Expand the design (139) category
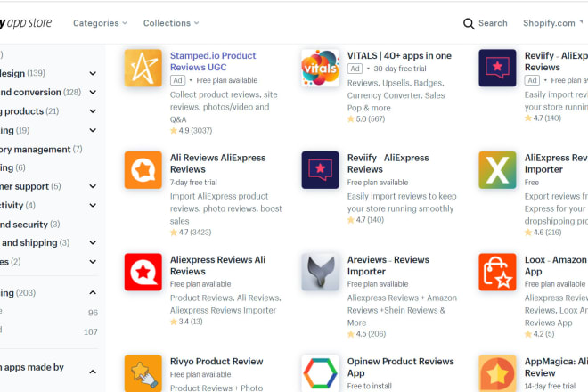The width and height of the screenshot is (588, 392). [x=93, y=74]
